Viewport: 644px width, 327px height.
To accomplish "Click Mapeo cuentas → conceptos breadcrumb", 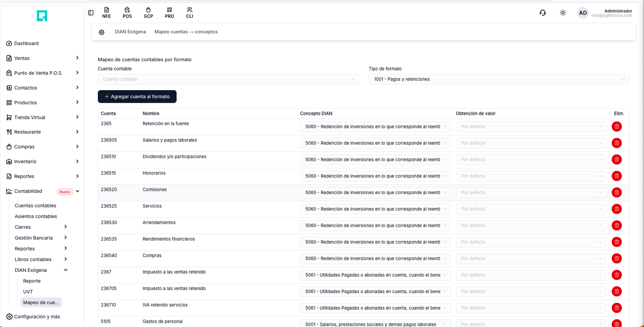I will 186,32.
